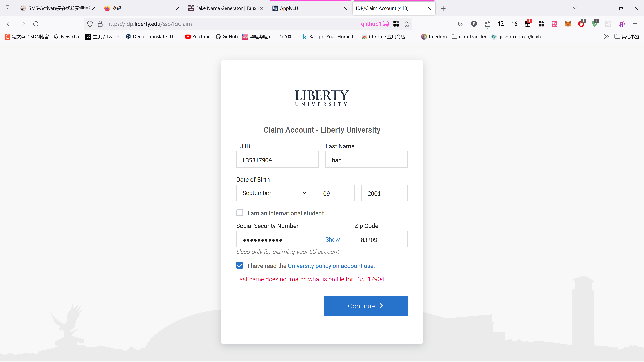
Task: Click the Continue button
Action: [365, 306]
